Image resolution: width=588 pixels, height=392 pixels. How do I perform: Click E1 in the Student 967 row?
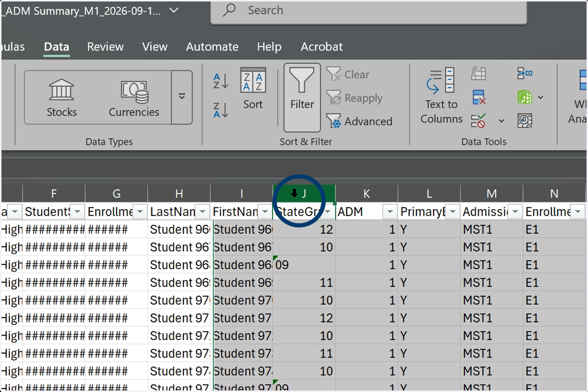tap(555, 247)
